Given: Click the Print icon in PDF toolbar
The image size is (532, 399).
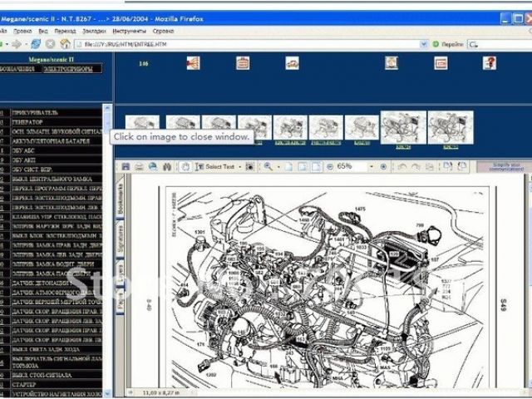Looking at the screenshot, I should (139, 167).
